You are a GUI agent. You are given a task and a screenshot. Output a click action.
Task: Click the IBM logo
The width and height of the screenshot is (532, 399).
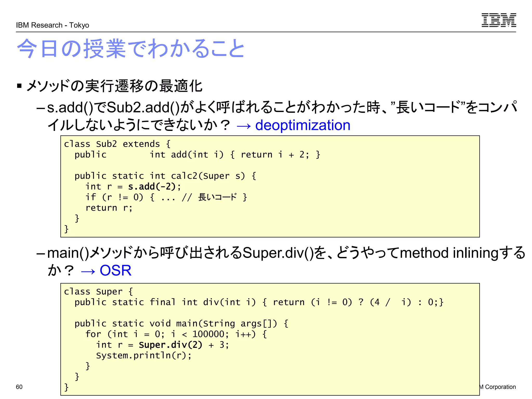coord(498,20)
